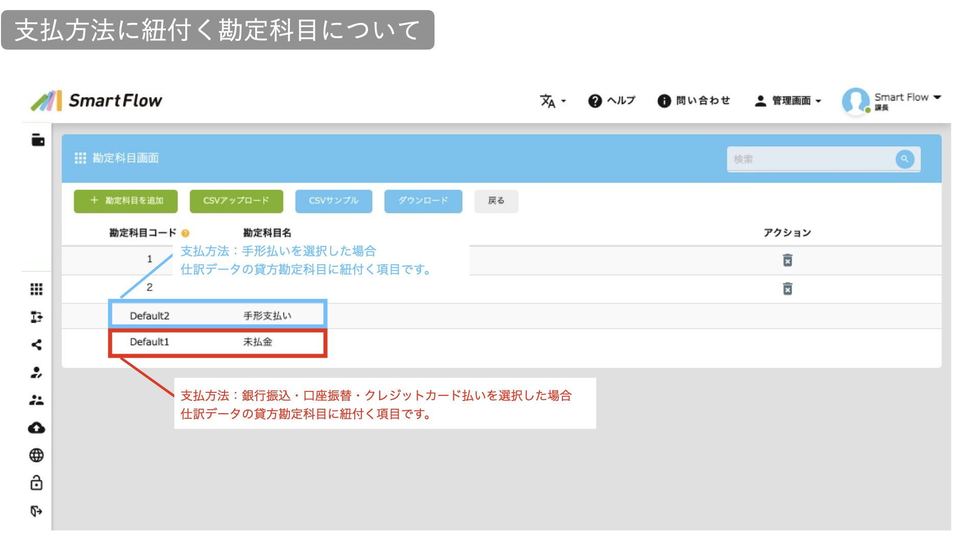Click the 勘定科目名 column header

point(267,233)
